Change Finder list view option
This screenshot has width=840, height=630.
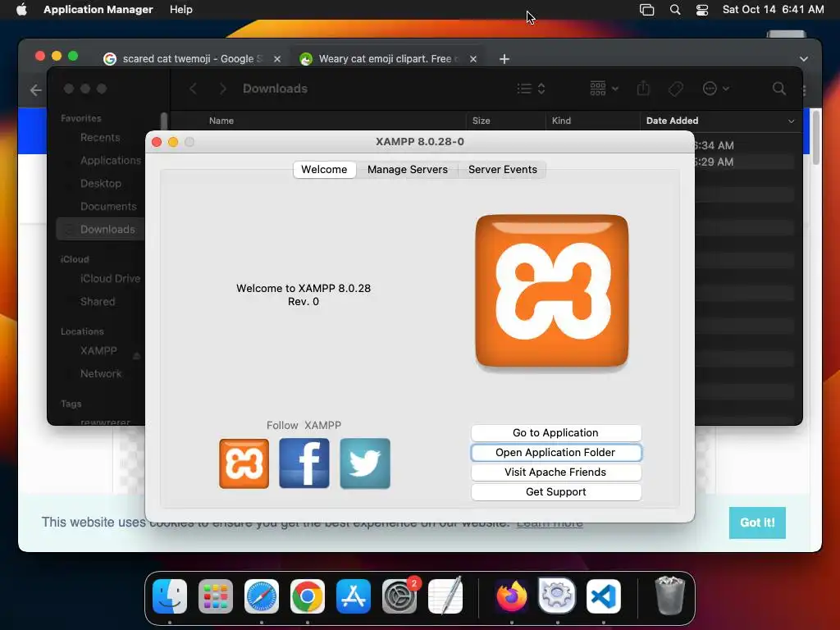(x=531, y=89)
